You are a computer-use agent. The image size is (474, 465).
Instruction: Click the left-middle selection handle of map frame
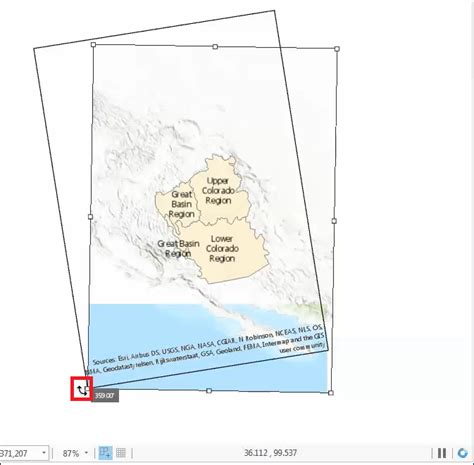click(90, 217)
